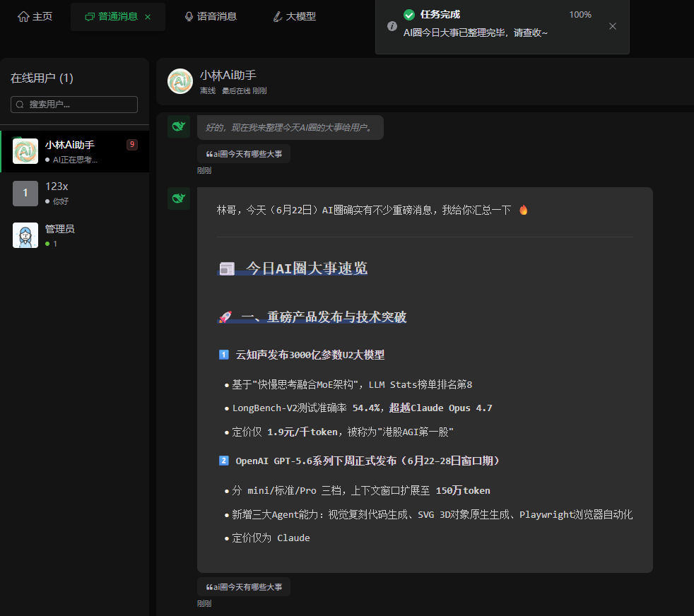
Task: Click the 新增三大Agent能力 bullet line
Action: click(432, 515)
